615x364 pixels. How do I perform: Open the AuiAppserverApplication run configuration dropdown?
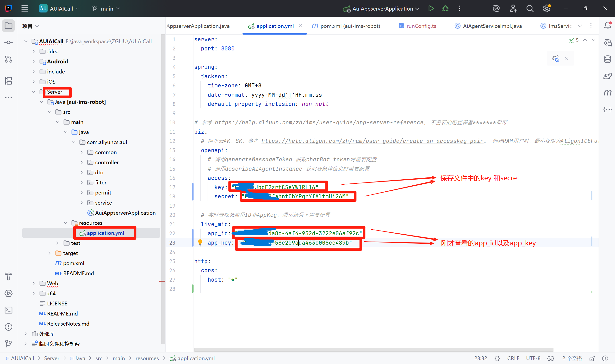381,9
